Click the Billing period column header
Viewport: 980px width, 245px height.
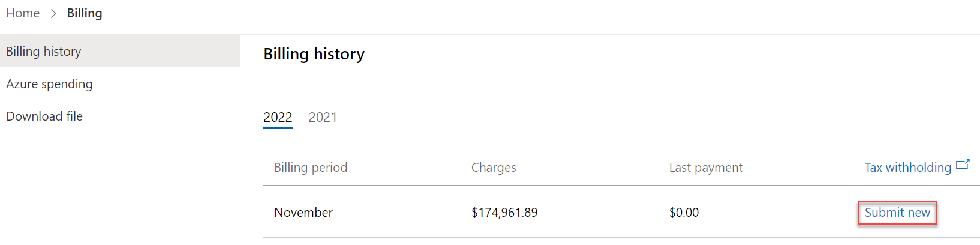click(x=311, y=168)
